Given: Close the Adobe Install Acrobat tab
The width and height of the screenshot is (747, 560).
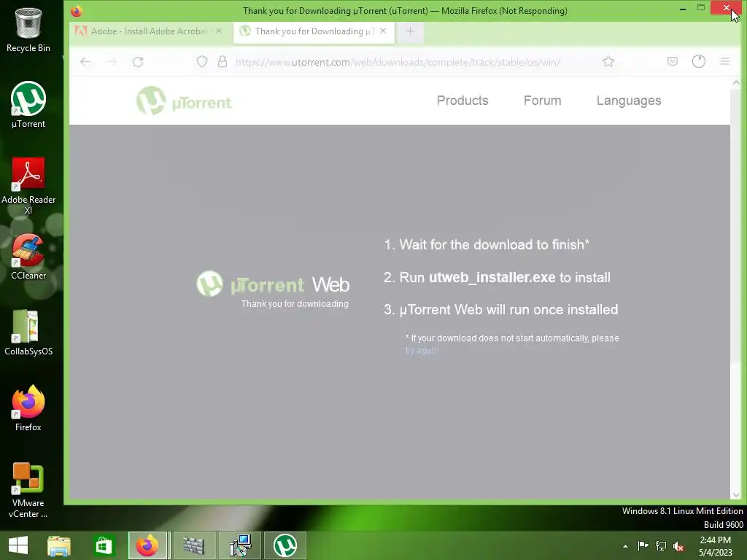Looking at the screenshot, I should (219, 31).
